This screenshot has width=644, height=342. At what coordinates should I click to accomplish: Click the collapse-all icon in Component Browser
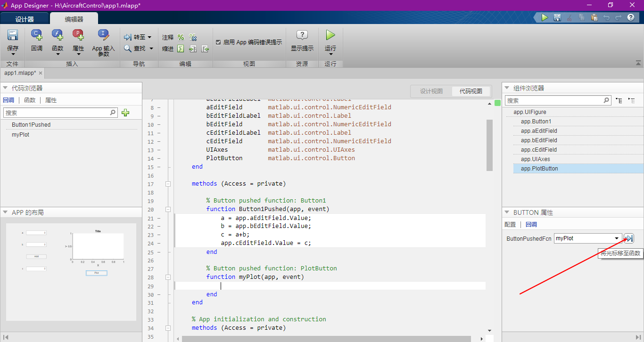point(632,100)
